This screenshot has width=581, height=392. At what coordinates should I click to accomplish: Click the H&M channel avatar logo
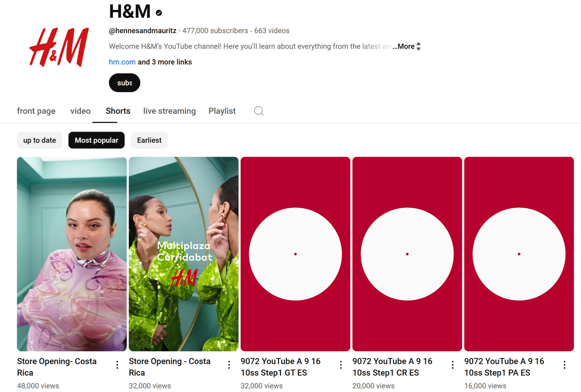59,46
